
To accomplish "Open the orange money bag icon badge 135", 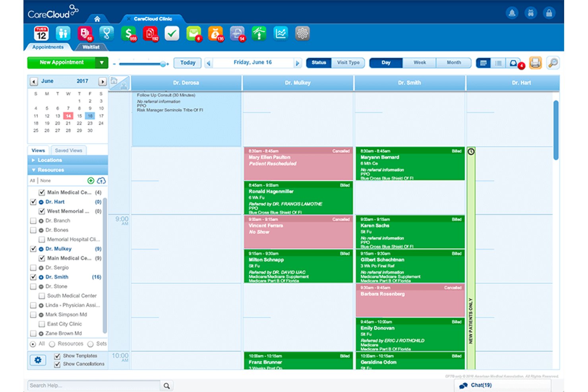I will coord(215,33).
